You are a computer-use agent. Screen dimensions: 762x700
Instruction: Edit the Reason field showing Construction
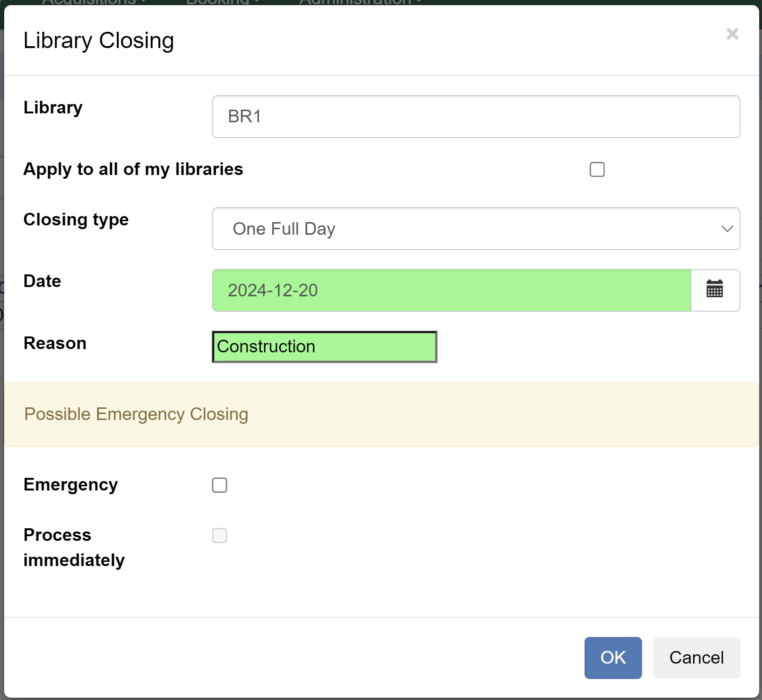(x=324, y=346)
